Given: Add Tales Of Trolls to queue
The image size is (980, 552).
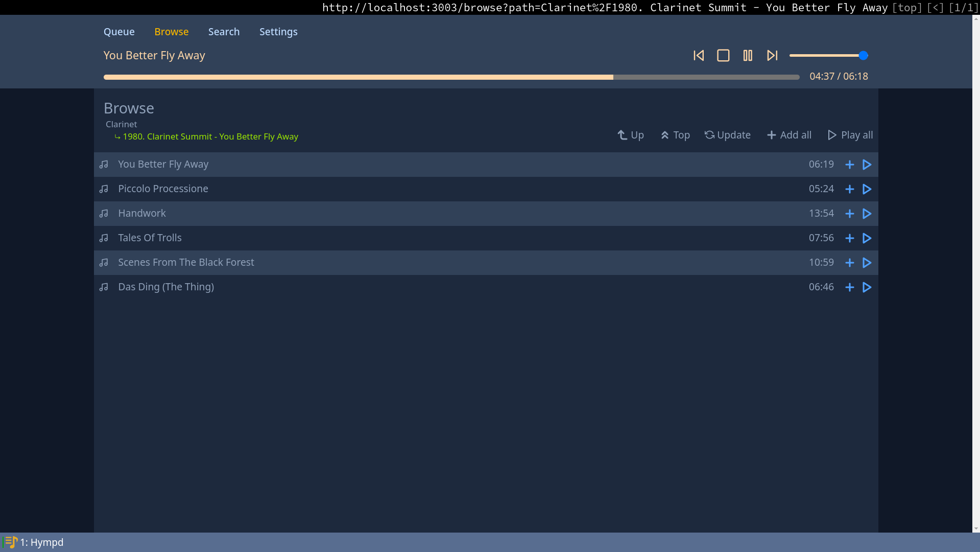Looking at the screenshot, I should tap(849, 238).
